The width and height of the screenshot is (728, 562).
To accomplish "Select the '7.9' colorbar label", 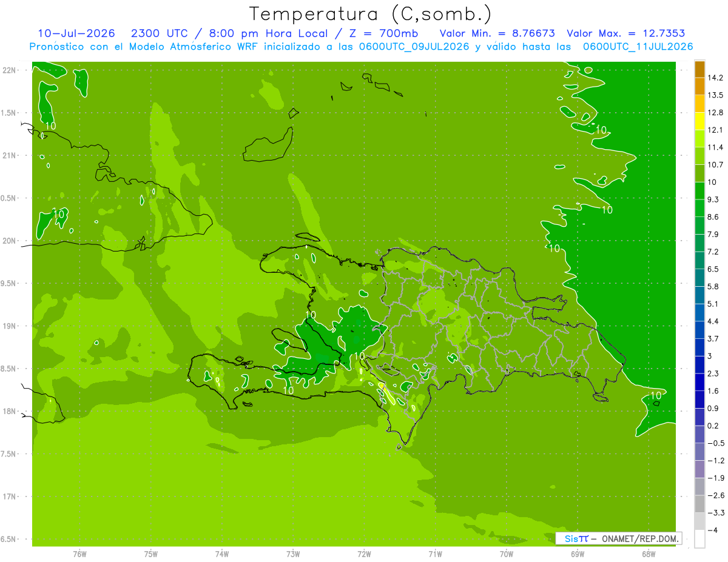I will (713, 234).
